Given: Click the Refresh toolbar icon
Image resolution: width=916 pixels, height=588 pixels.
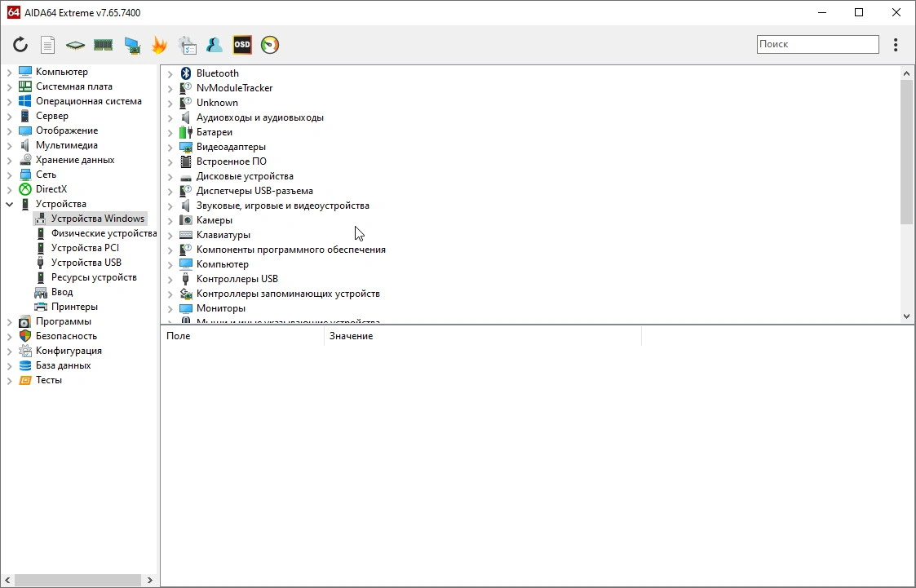Looking at the screenshot, I should tap(20, 45).
